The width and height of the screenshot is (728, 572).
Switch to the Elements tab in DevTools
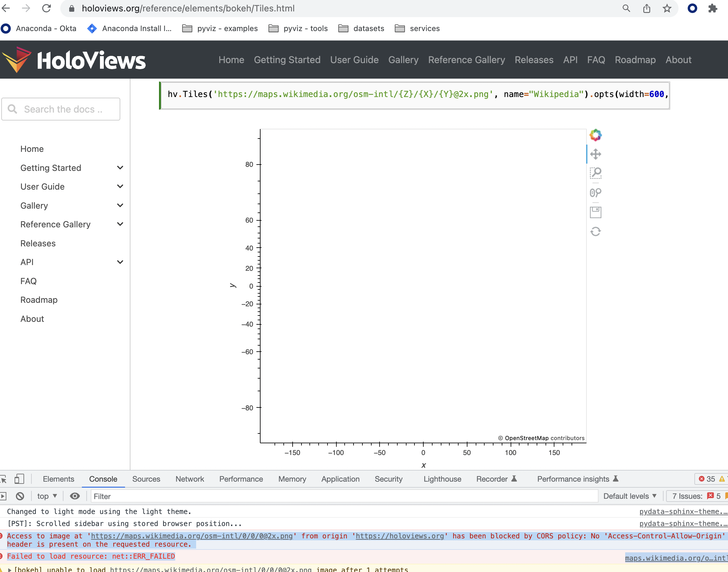(58, 479)
